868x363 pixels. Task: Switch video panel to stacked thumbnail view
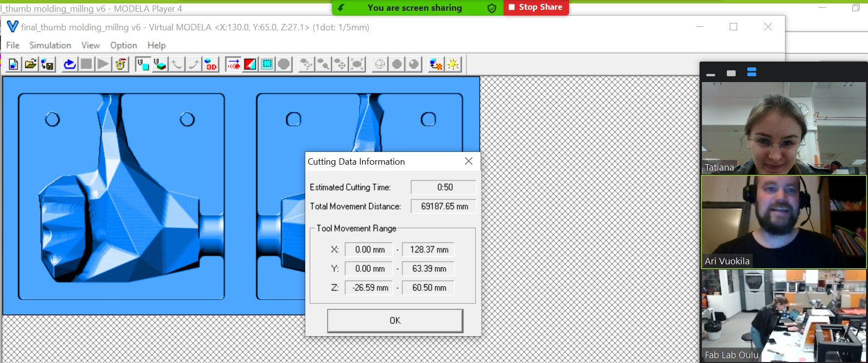click(752, 72)
